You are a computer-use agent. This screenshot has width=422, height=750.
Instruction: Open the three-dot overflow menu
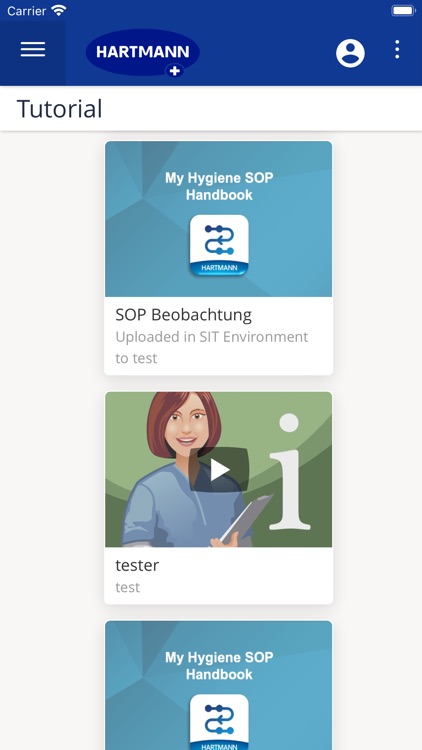[397, 50]
